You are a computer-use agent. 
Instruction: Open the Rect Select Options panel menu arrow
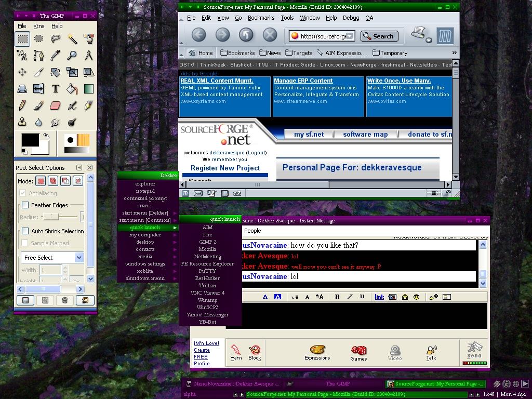click(x=79, y=168)
